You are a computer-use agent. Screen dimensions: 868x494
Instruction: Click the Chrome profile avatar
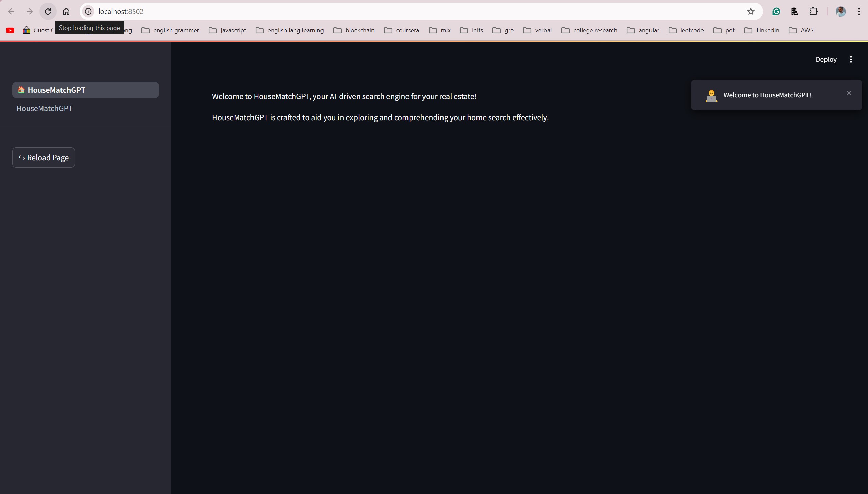point(840,12)
